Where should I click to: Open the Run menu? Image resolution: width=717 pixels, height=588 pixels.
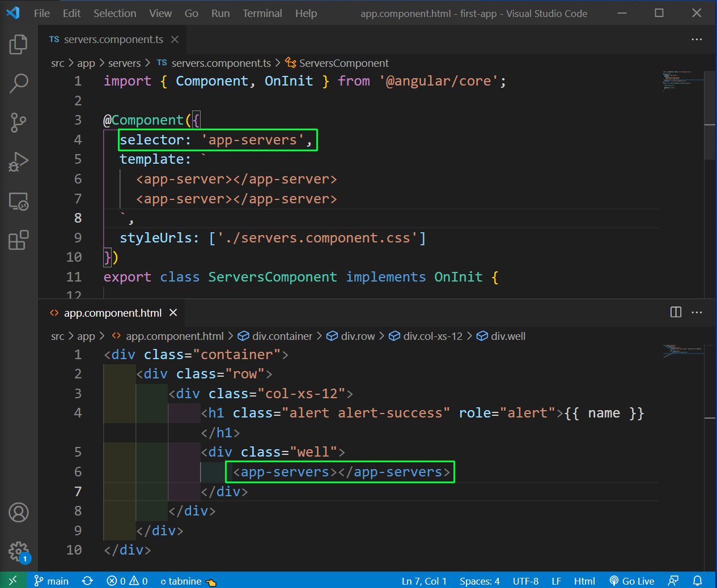tap(220, 13)
